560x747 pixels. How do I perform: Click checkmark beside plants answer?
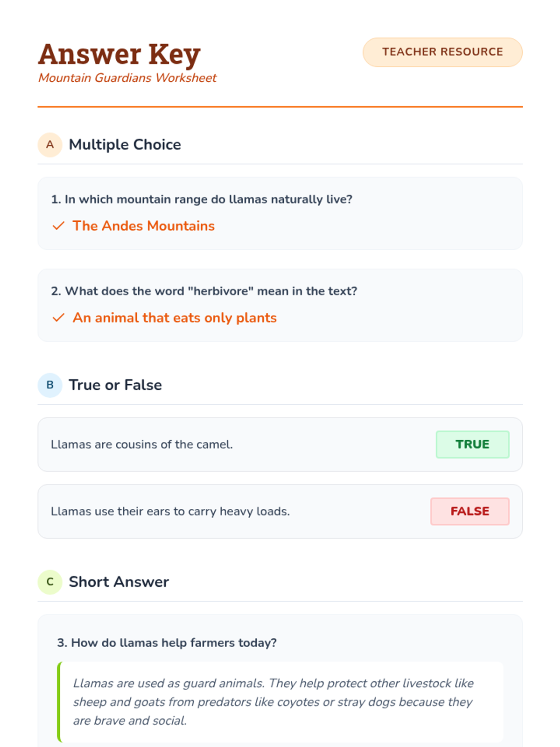pyautogui.click(x=58, y=318)
